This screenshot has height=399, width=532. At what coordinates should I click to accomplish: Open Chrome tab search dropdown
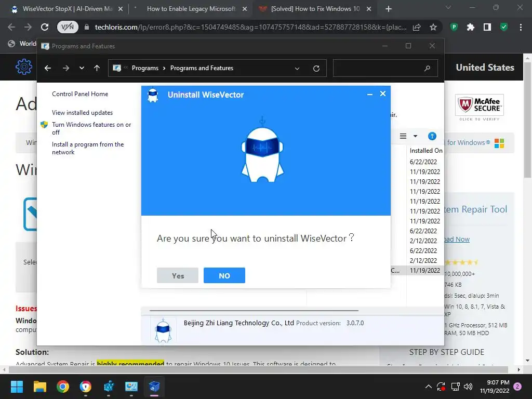pyautogui.click(x=448, y=7)
